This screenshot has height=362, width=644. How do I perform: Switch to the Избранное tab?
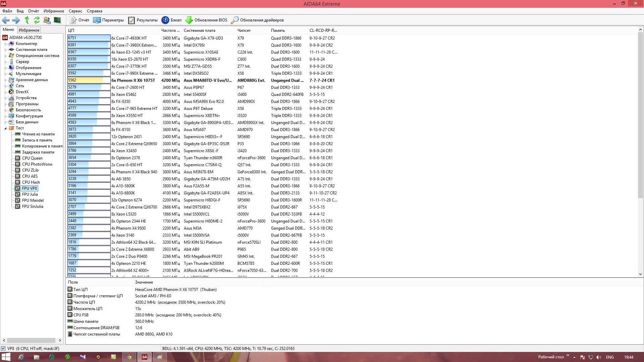pos(29,30)
